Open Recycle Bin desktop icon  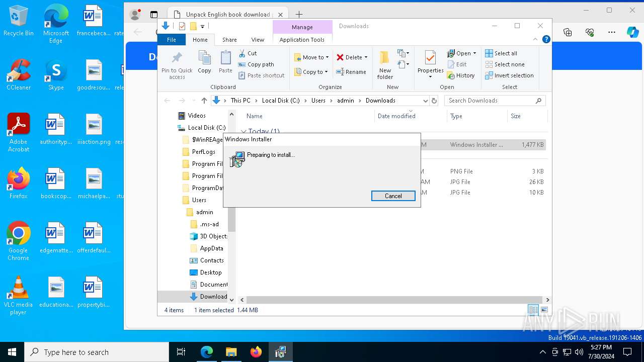(x=18, y=21)
